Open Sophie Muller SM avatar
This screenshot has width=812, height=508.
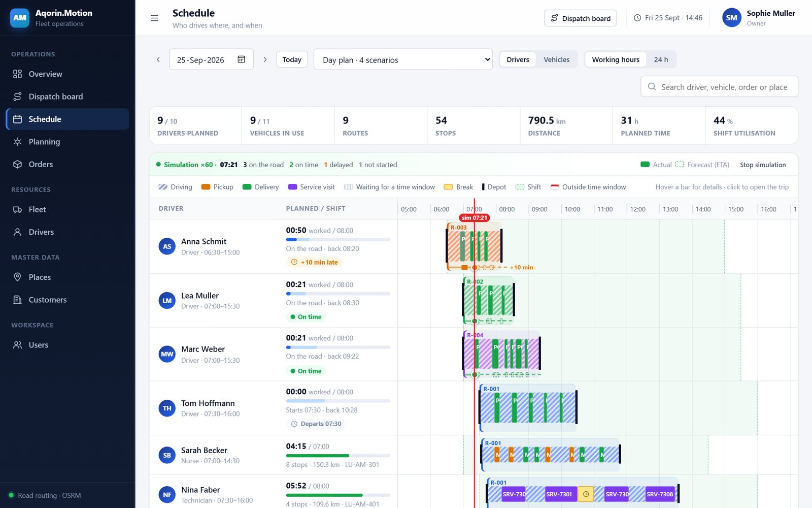tap(731, 18)
